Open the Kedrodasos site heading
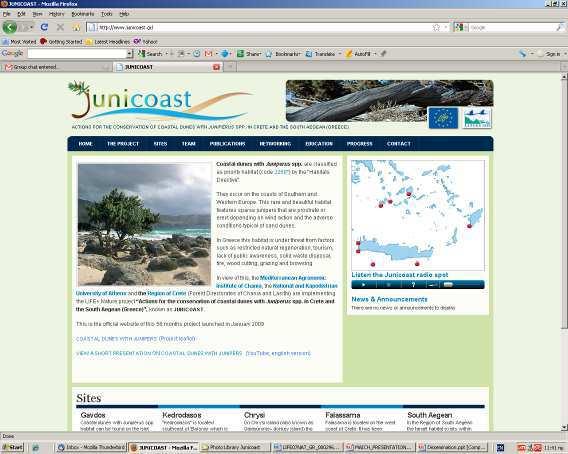Viewport: 568px width, 454px height. 182,415
